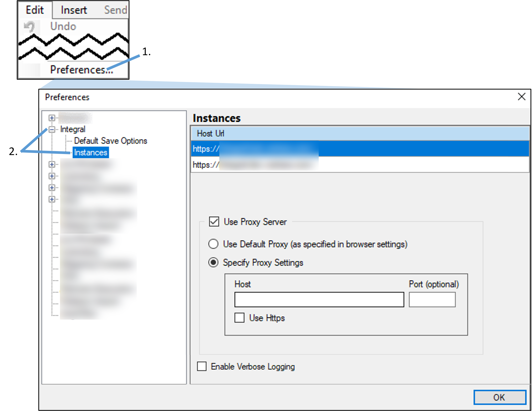
Task: Select Default Save Options tree item
Action: (110, 141)
